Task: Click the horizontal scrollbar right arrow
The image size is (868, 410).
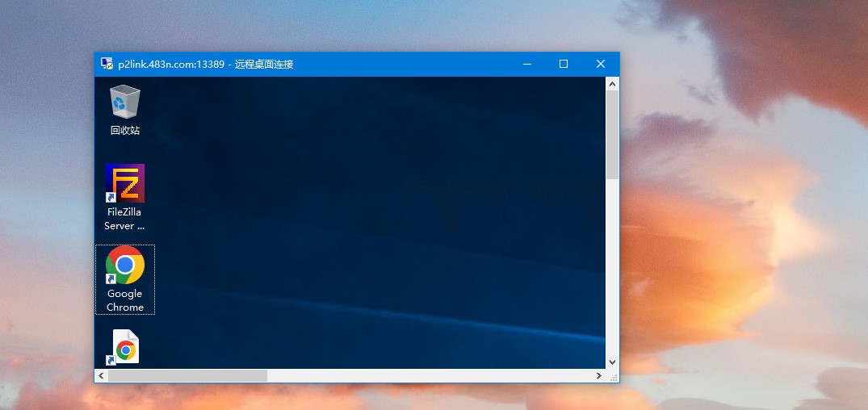Action: (x=599, y=375)
